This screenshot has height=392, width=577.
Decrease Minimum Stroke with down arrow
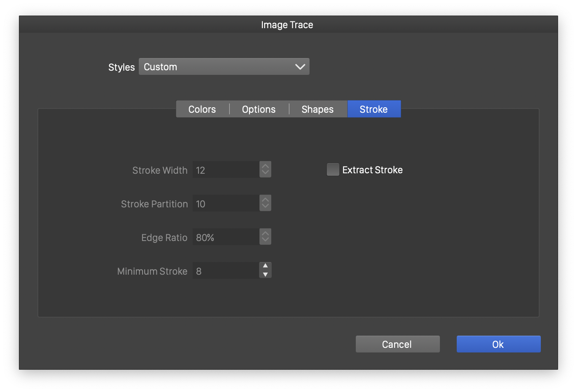265,275
